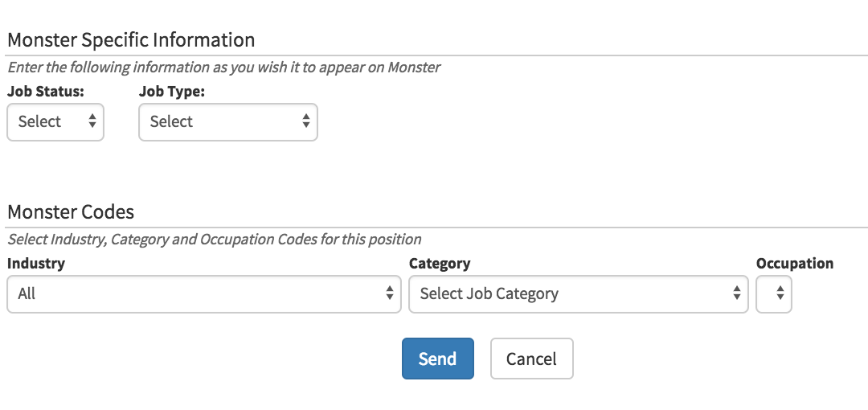Open the empty Occupation dropdown

[774, 294]
